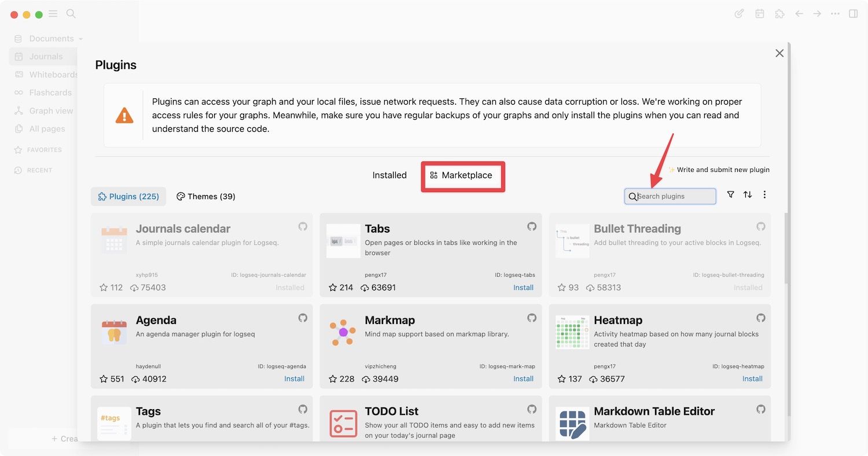This screenshot has height=456, width=868.
Task: Click Write and submit new plugin link
Action: click(719, 170)
